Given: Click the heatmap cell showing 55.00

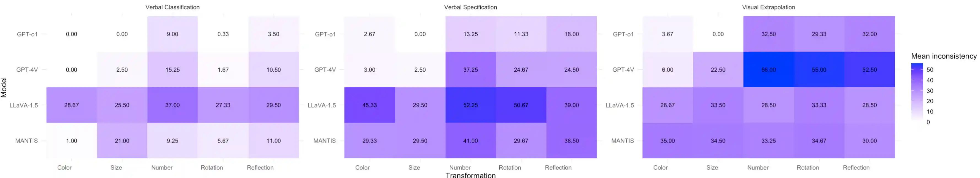Looking at the screenshot, I should (x=819, y=70).
